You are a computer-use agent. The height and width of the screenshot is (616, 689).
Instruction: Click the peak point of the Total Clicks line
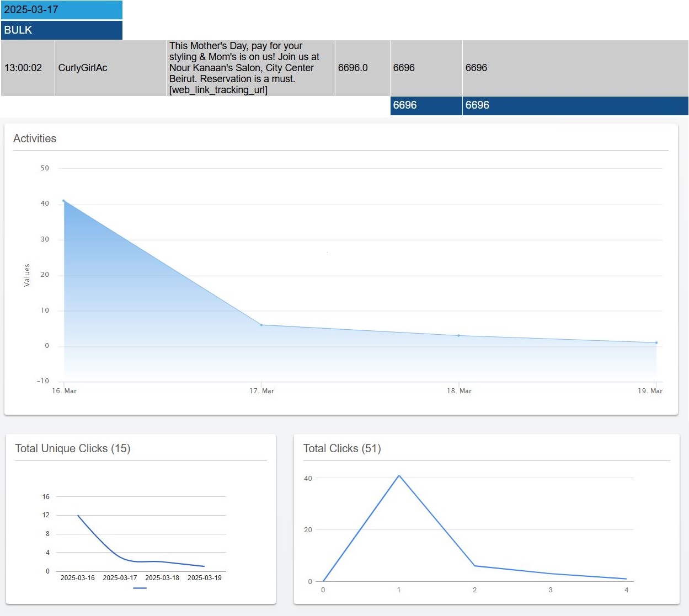pyautogui.click(x=399, y=475)
